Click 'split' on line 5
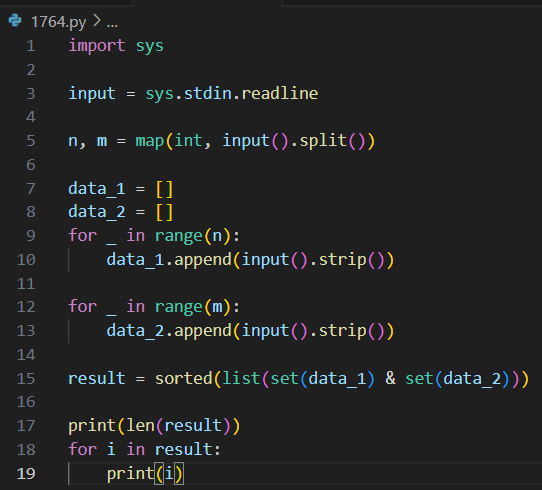 [x=323, y=141]
